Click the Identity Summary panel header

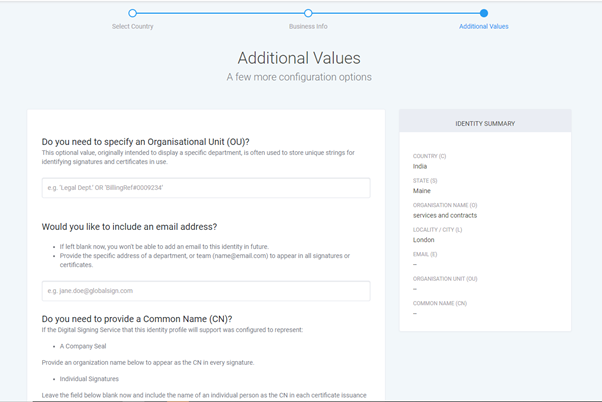pos(485,123)
